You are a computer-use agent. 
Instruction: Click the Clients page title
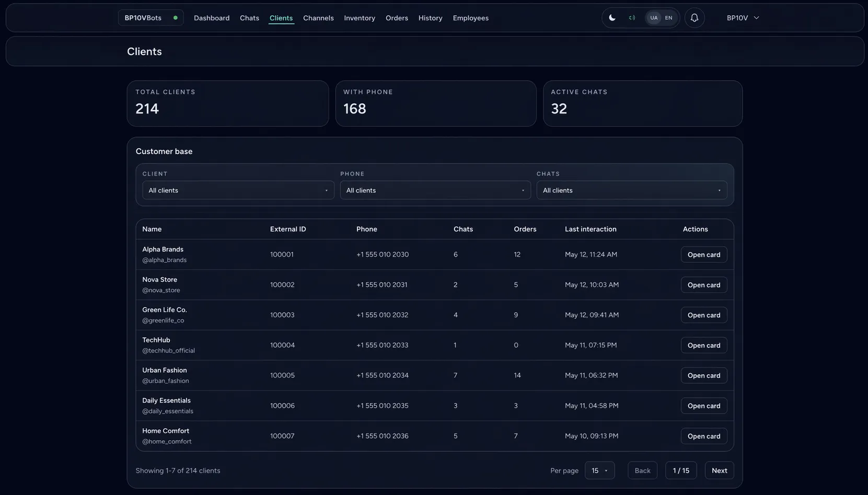tap(144, 51)
